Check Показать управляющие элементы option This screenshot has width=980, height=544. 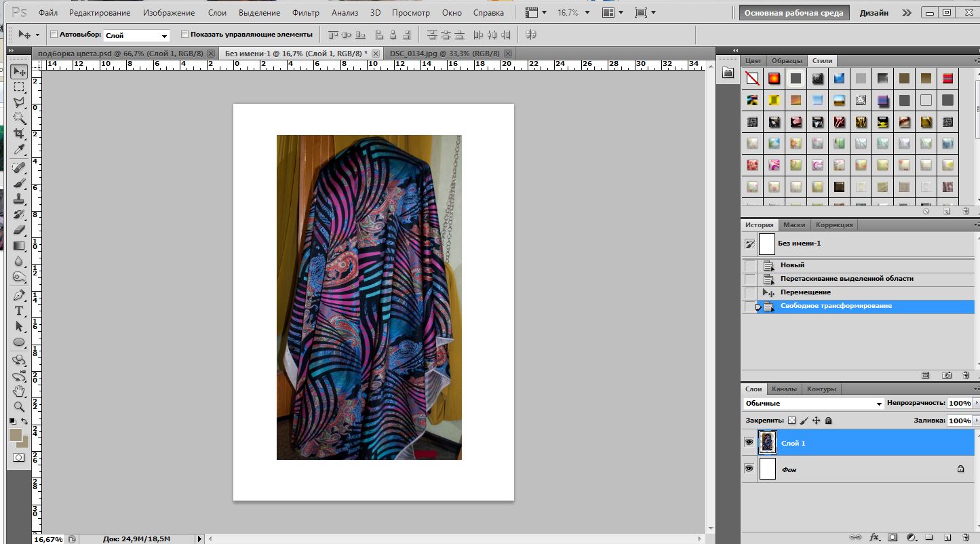pos(184,34)
